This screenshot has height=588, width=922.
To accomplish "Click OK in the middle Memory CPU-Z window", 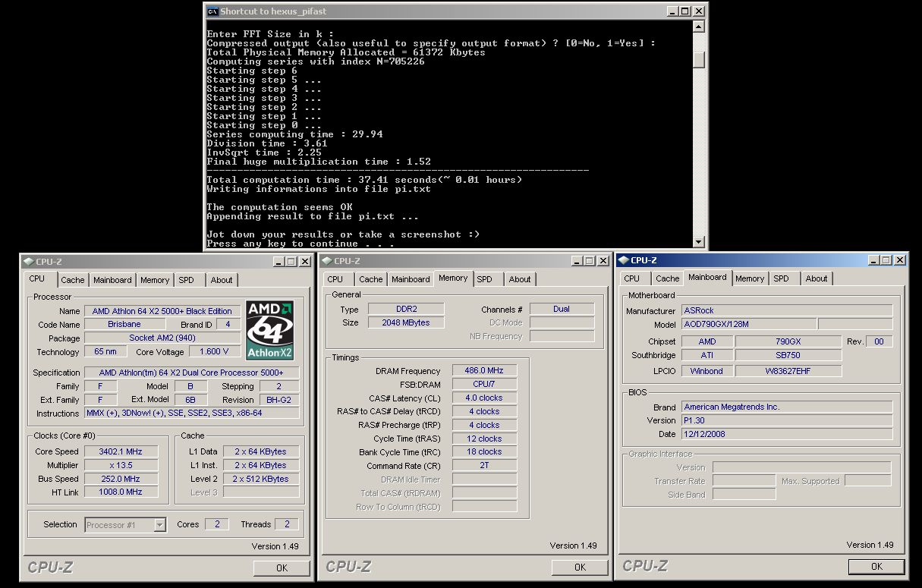I will click(x=580, y=567).
